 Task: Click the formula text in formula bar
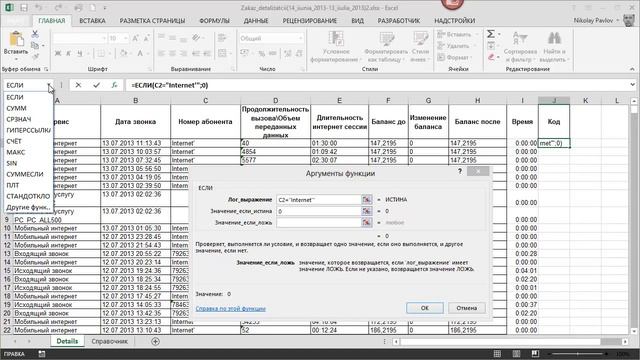169,85
